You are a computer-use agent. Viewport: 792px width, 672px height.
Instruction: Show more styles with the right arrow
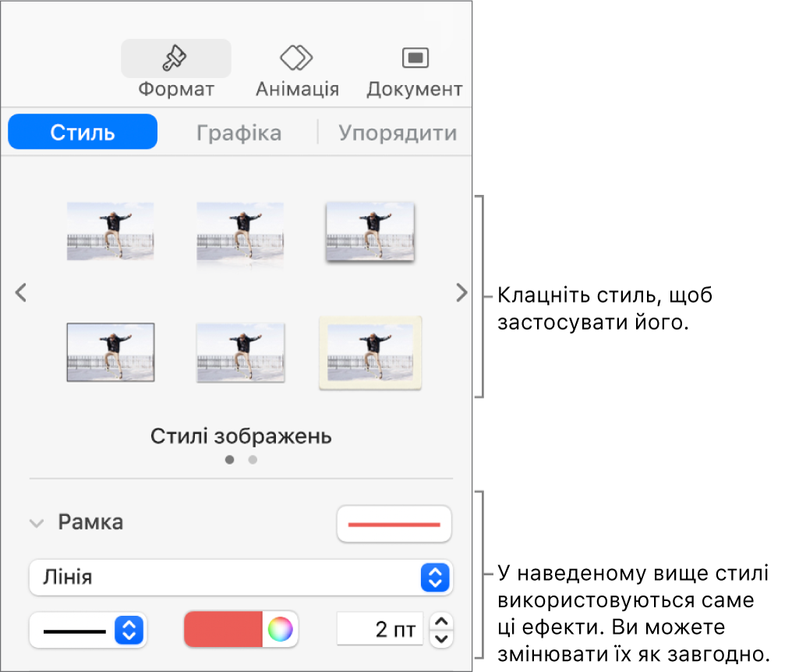461,293
